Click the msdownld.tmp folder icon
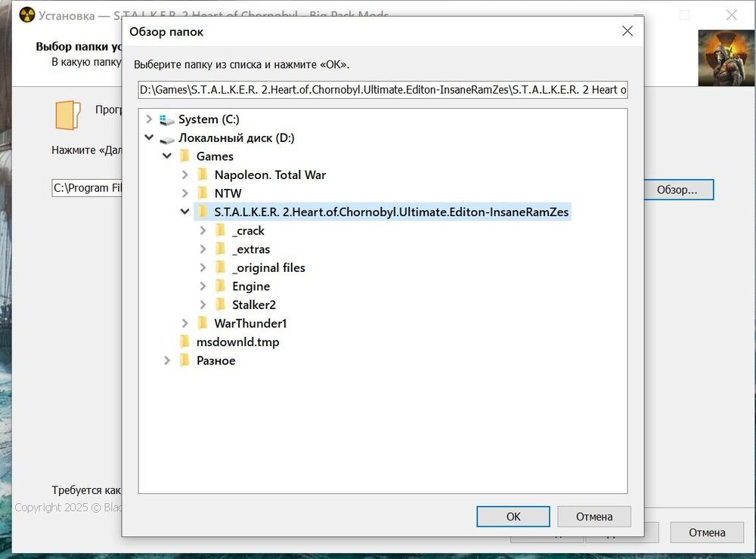The width and height of the screenshot is (756, 559). click(184, 342)
